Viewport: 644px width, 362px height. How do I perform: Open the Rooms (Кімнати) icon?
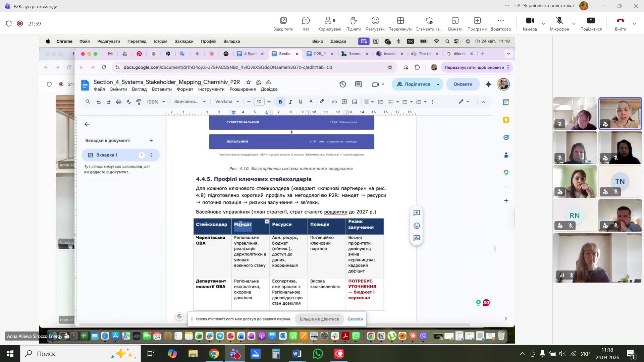point(455,21)
